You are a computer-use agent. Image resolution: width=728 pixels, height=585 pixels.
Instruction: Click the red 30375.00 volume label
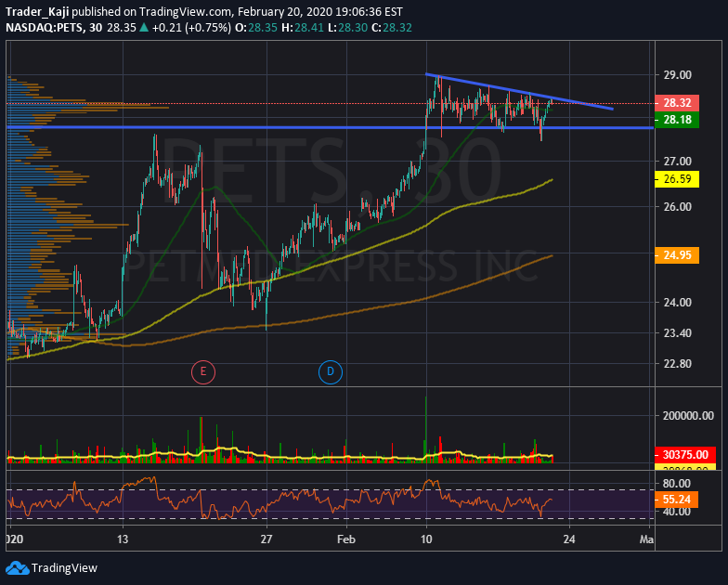point(685,455)
